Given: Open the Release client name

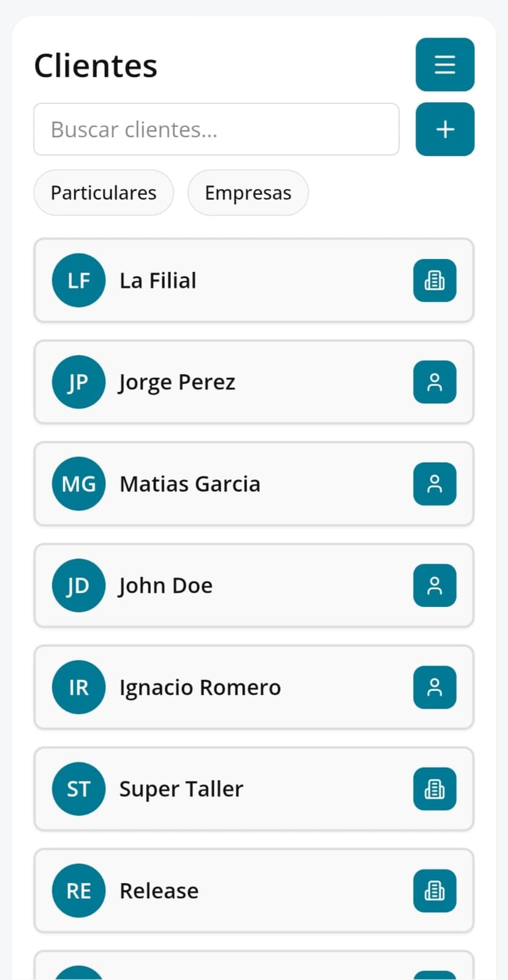Looking at the screenshot, I should (159, 891).
